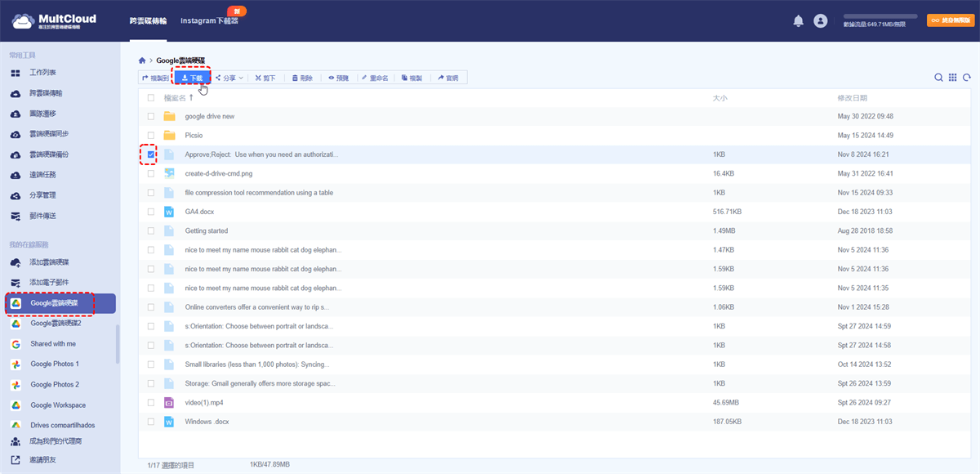Click the orange upgrade button
Screen dimensions: 980x474
point(949,20)
